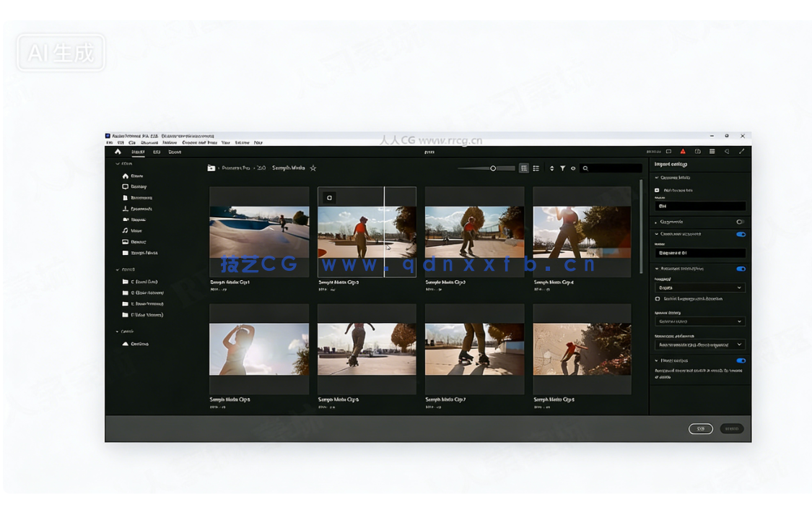The width and height of the screenshot is (812, 528).
Task: Switch to list view of media clips
Action: tap(536, 168)
